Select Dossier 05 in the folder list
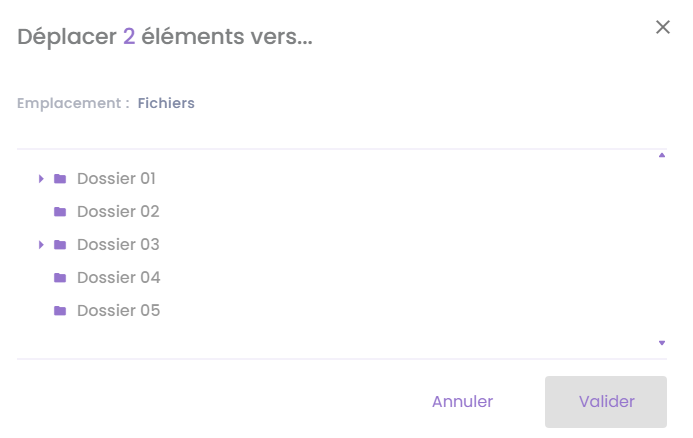693x438 pixels. coord(118,311)
